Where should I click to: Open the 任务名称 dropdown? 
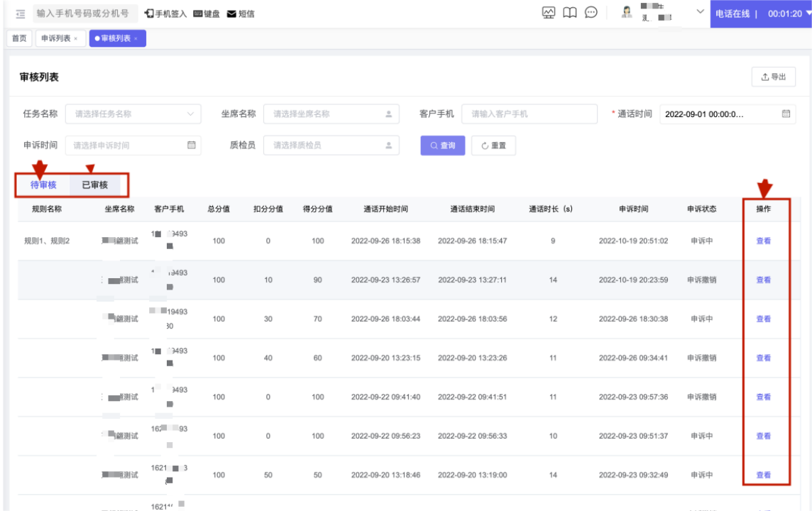pos(133,114)
